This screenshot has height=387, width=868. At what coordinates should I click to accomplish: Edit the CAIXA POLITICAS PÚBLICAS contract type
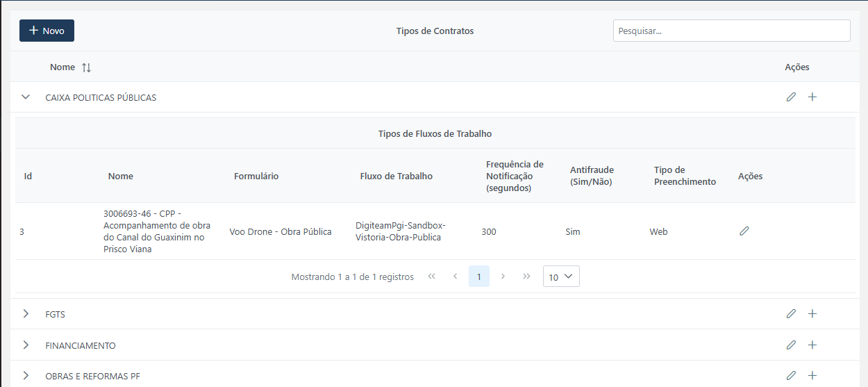[791, 97]
